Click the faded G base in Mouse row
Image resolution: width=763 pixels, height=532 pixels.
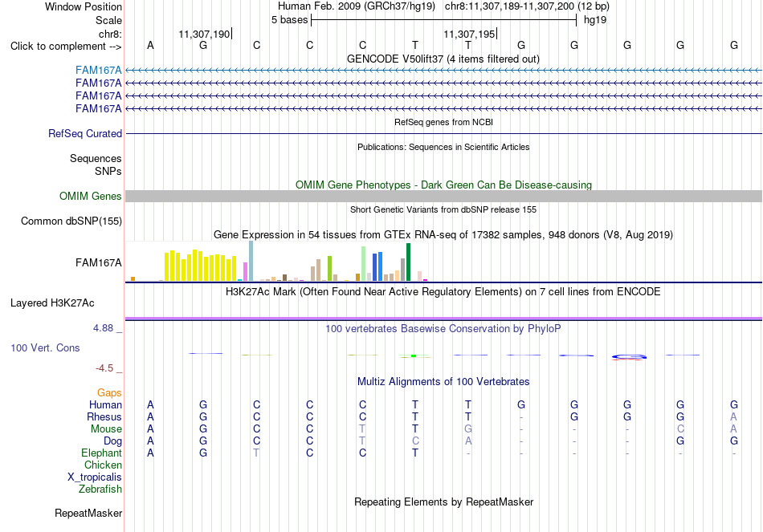point(468,429)
